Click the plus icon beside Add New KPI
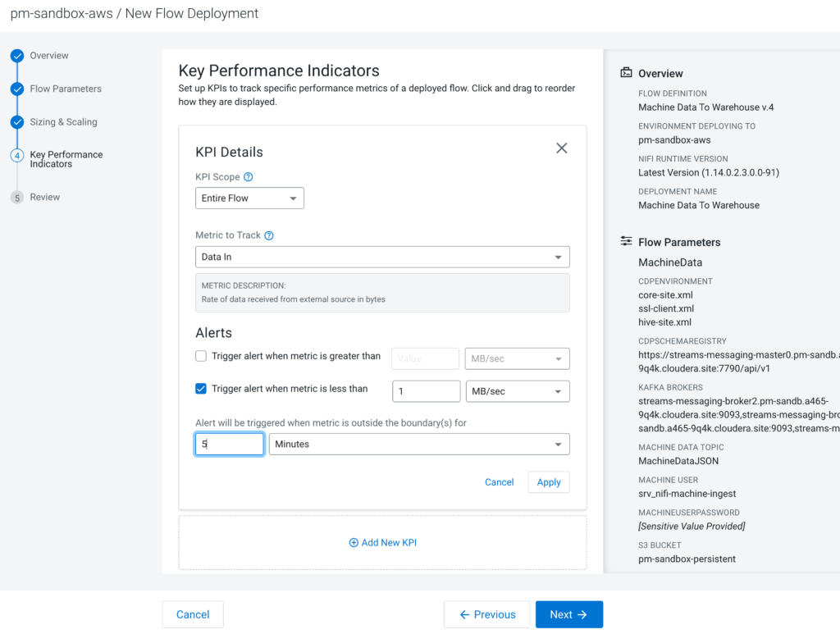Viewport: 840px width, 634px height. pos(354,542)
